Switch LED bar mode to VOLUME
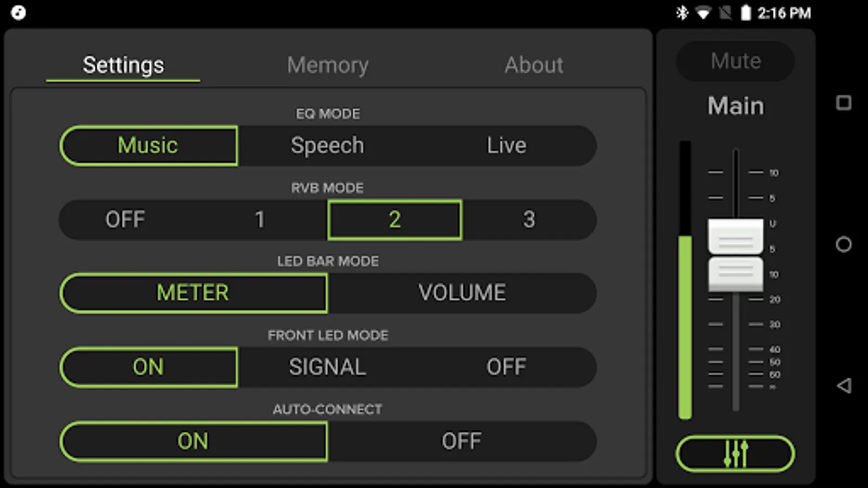 [x=462, y=293]
